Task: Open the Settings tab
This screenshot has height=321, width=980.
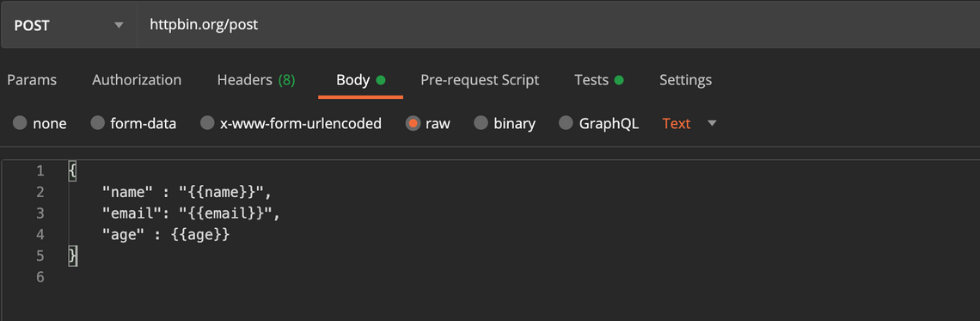Action: pos(686,80)
